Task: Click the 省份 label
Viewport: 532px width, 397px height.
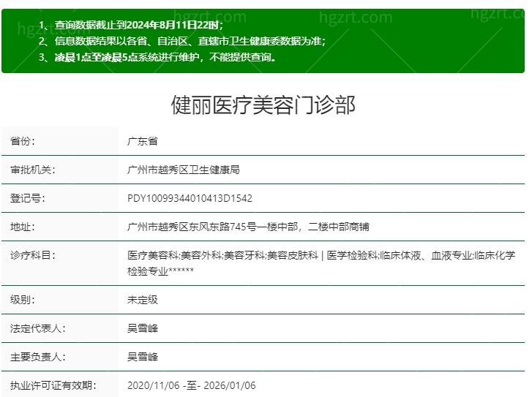Action: 23,141
